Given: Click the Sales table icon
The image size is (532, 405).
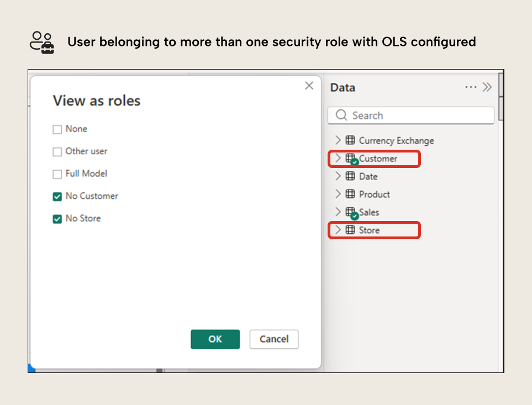Looking at the screenshot, I should [351, 213].
